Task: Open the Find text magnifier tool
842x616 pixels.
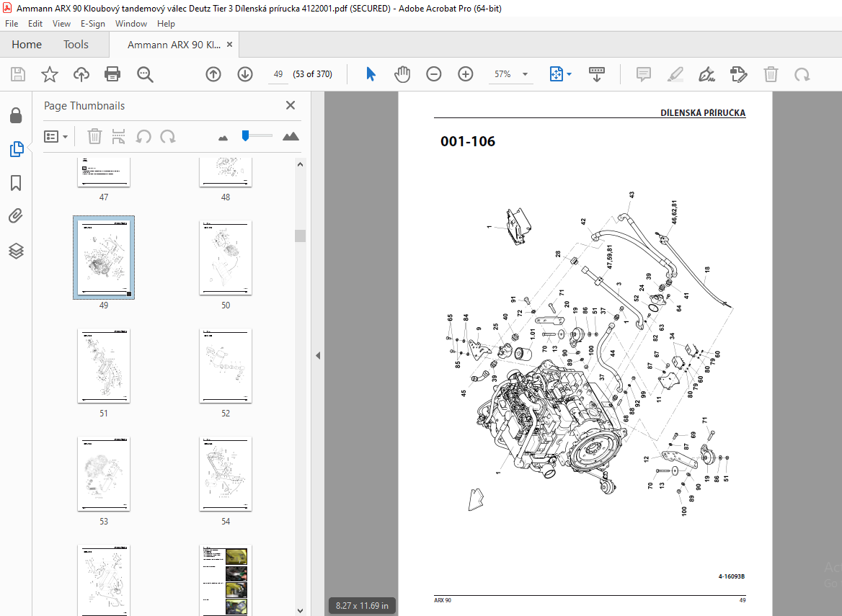Action: (x=145, y=74)
